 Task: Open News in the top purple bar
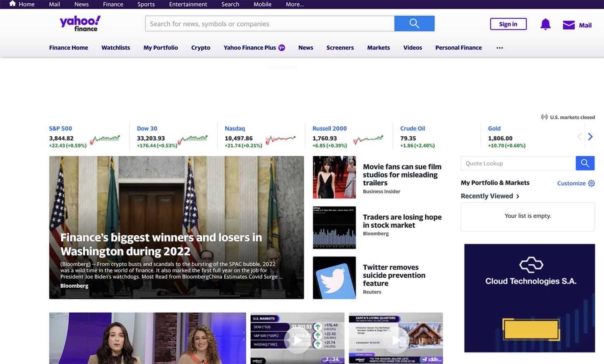click(x=81, y=4)
